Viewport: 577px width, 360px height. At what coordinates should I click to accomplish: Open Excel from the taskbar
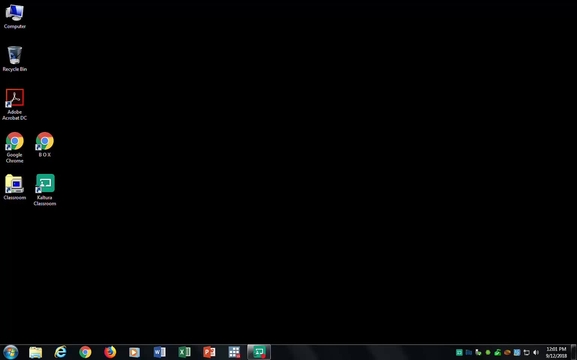[184, 352]
